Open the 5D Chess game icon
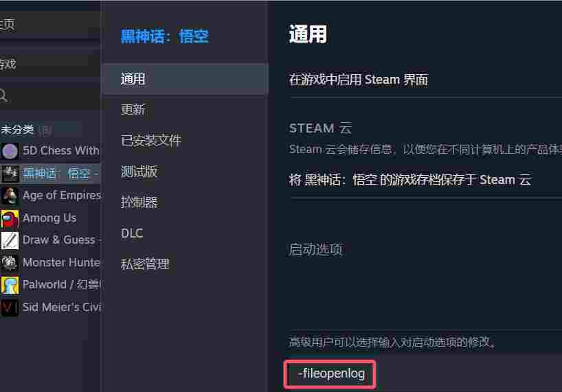The height and width of the screenshot is (392, 562). pos(10,151)
